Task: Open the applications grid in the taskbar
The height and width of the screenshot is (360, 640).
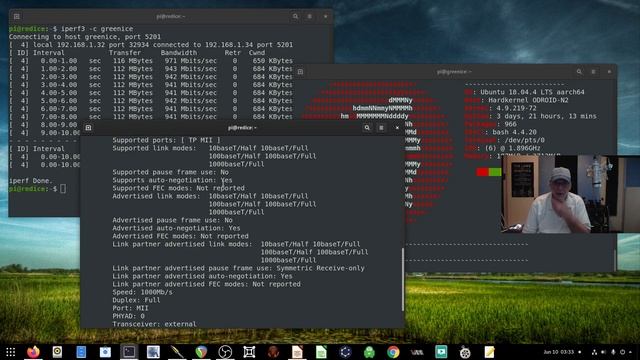Action: [x=11, y=352]
